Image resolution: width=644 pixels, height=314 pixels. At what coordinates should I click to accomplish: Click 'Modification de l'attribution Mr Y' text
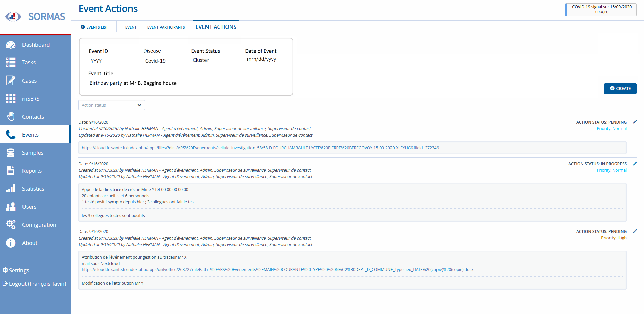[x=112, y=283]
